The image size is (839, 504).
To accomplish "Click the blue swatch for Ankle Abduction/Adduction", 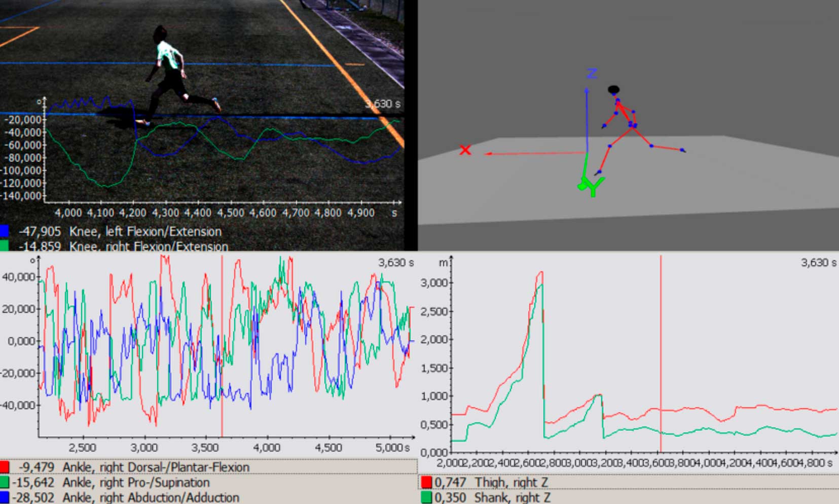I will 4,497.
